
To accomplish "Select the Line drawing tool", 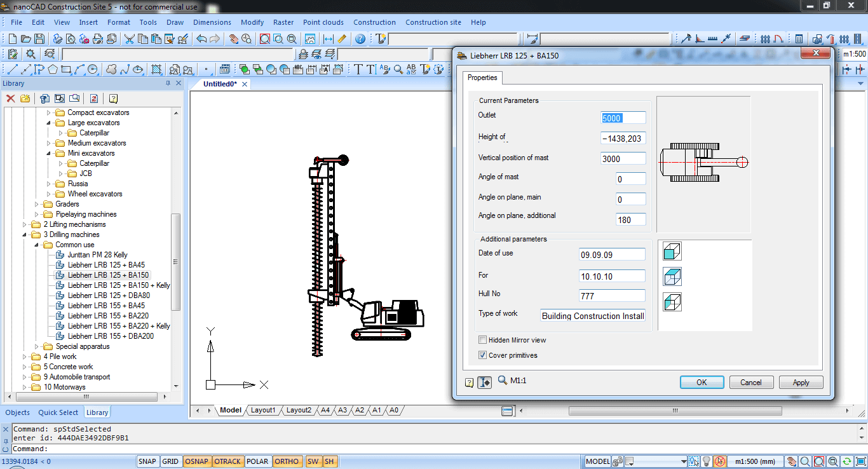I will point(12,69).
